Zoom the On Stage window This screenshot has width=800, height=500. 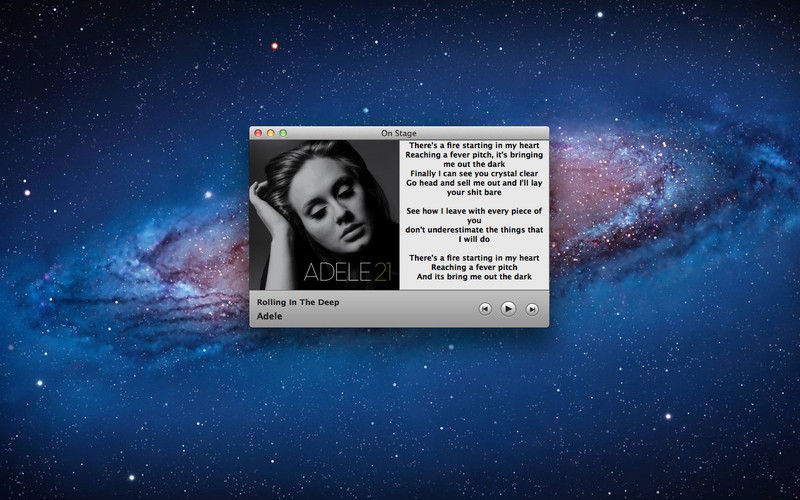click(x=283, y=133)
